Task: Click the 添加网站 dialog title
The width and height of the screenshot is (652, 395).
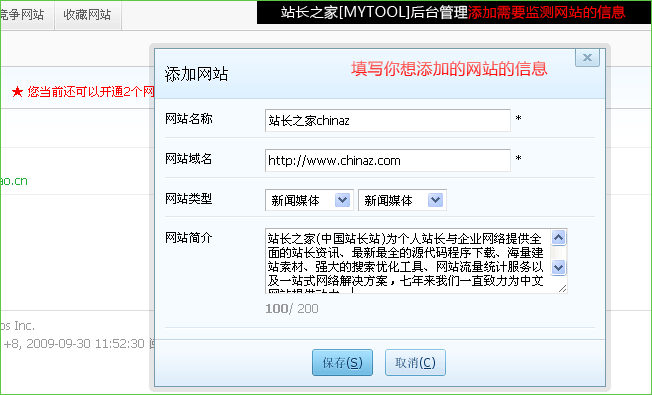Action: pos(196,74)
